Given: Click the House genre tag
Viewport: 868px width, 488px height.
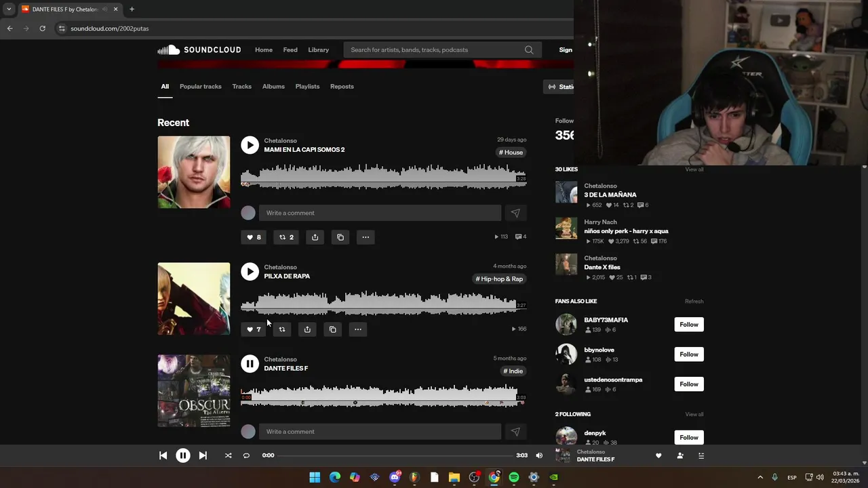Looking at the screenshot, I should click(x=511, y=152).
